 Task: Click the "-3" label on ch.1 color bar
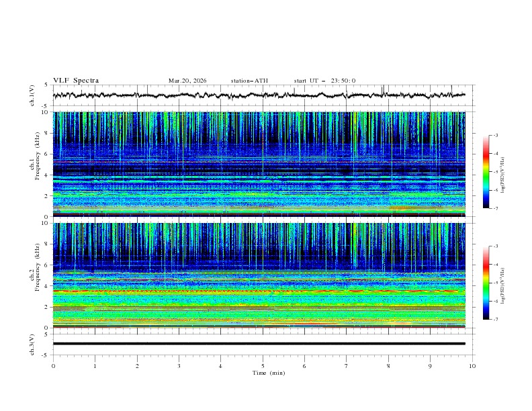coord(496,135)
